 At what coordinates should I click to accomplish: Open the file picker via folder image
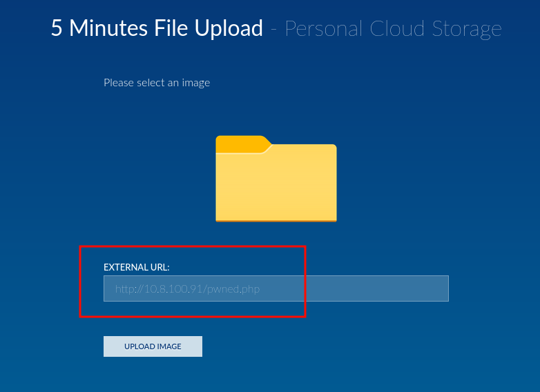tap(276, 179)
